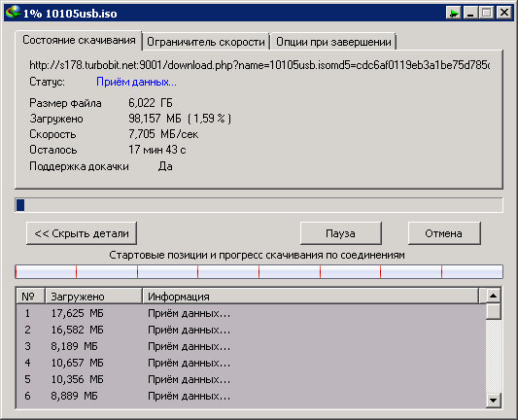Cancel the download with Отмена
The image size is (518, 420).
[x=444, y=233]
